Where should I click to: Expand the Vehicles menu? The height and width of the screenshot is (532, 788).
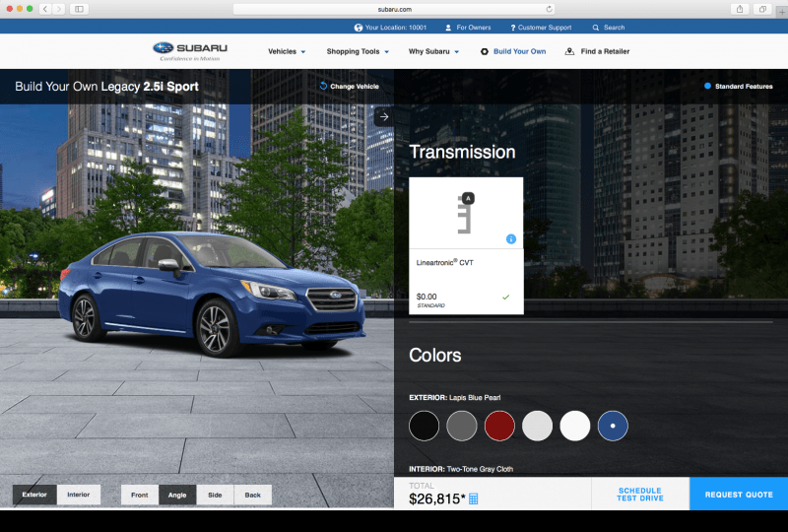(287, 51)
